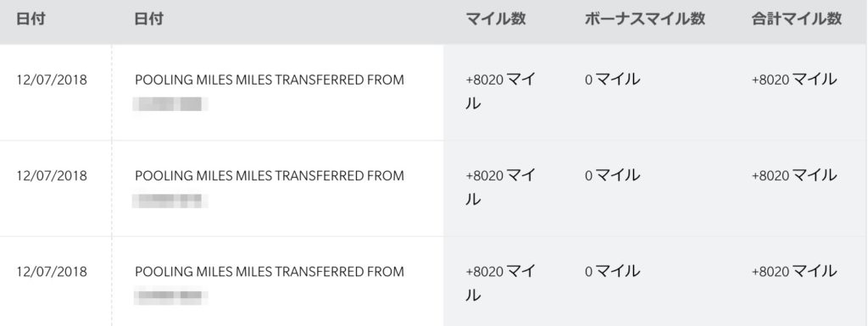Click third row +8020 マイル total value
Screen dimensions: 868x326
pos(794,272)
